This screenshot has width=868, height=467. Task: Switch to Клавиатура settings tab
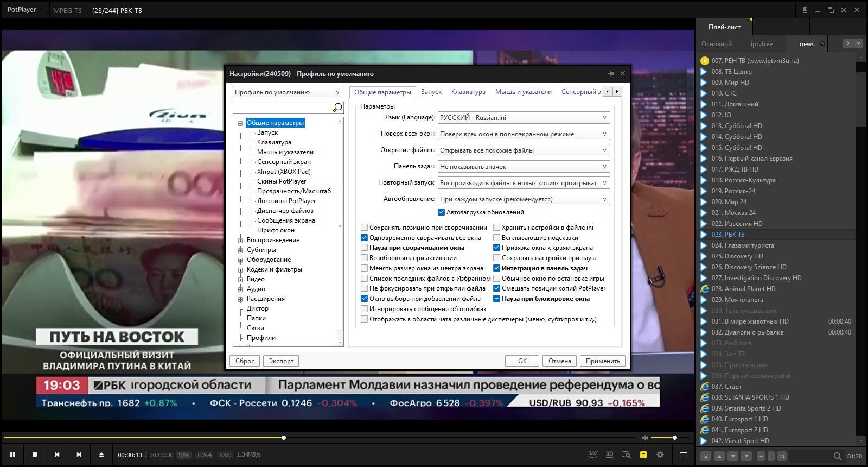pos(468,92)
